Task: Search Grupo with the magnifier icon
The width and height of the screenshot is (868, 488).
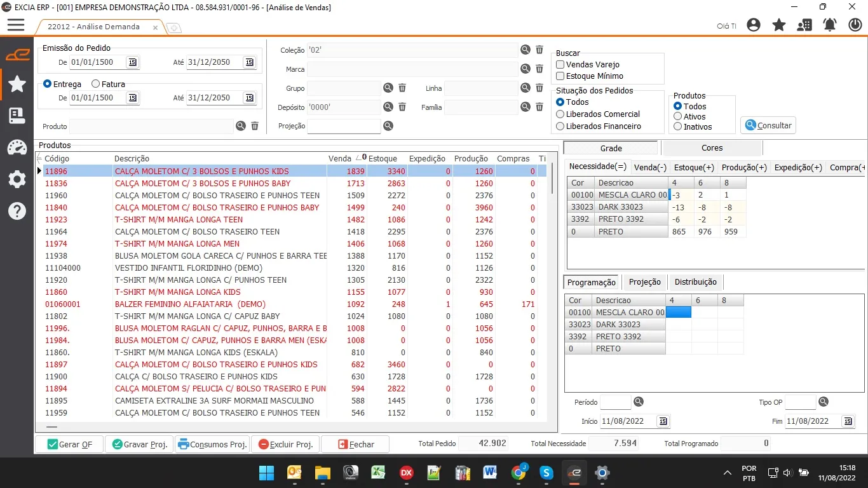Action: click(x=388, y=88)
